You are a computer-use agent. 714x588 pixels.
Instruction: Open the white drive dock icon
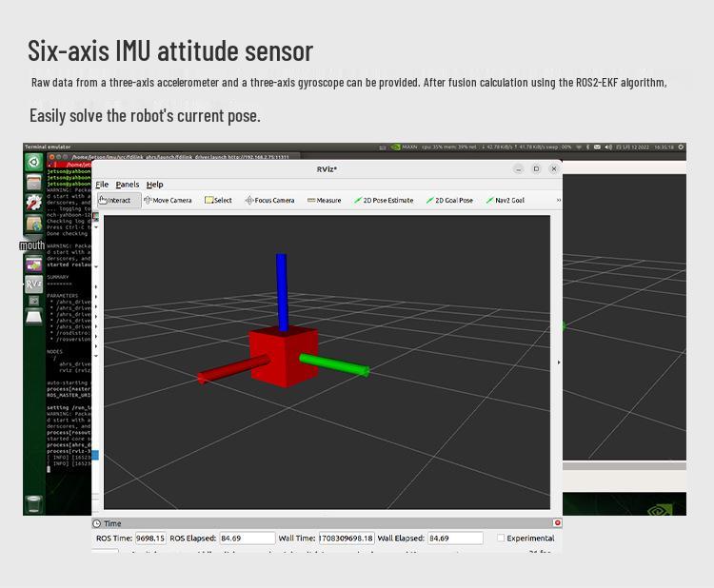click(33, 317)
